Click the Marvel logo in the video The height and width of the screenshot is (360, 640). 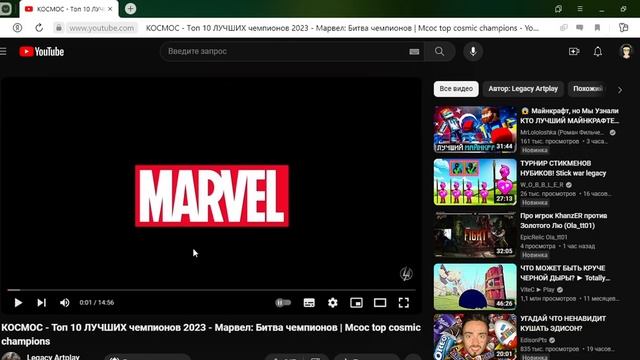coord(212,196)
